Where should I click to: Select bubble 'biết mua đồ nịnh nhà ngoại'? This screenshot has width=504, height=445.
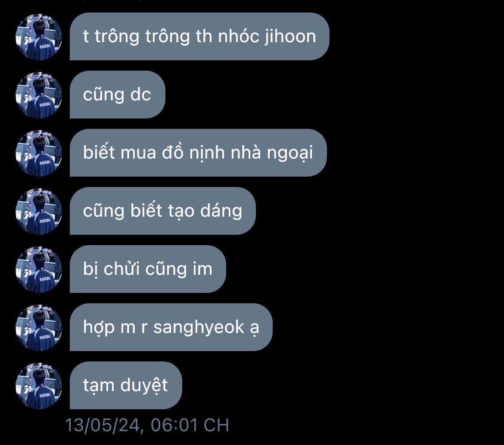click(198, 153)
